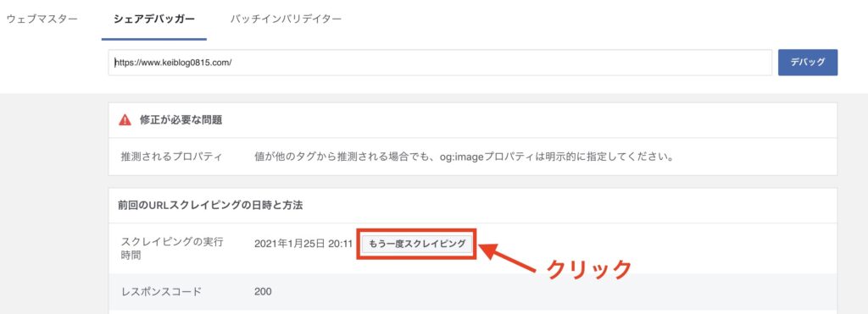Open the ウェブマスター tab
868x314 pixels.
pos(42,19)
